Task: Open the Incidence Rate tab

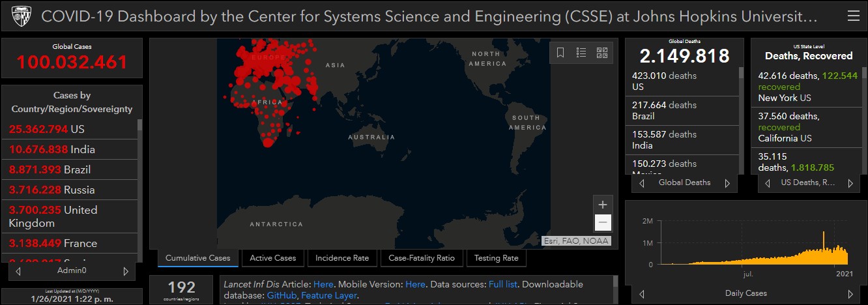Action: pyautogui.click(x=342, y=258)
